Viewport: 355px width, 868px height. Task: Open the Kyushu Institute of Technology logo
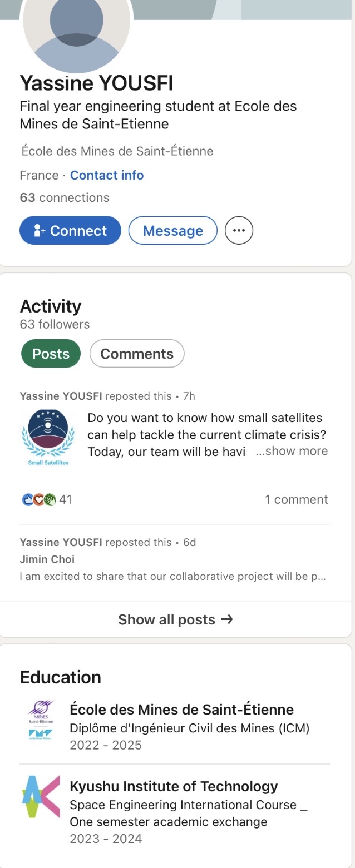point(41,797)
